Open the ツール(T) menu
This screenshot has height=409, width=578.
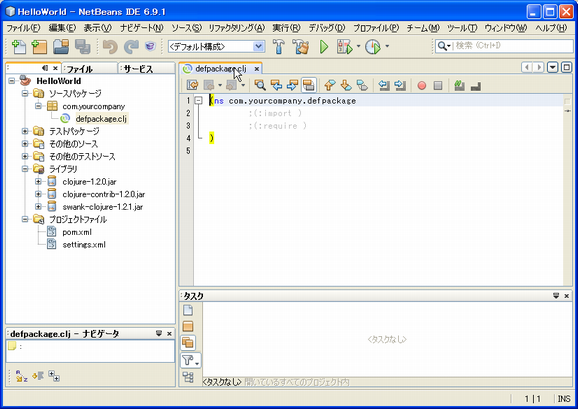click(x=462, y=28)
